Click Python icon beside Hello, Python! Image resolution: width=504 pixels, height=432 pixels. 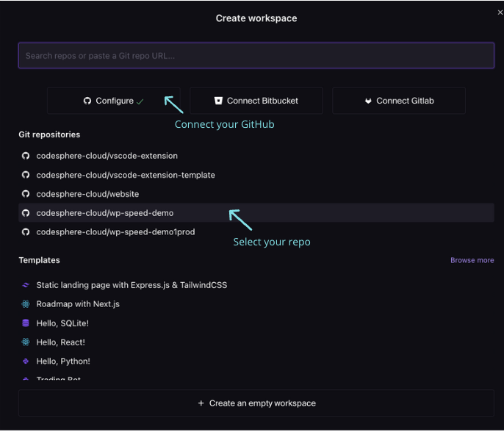(x=26, y=361)
